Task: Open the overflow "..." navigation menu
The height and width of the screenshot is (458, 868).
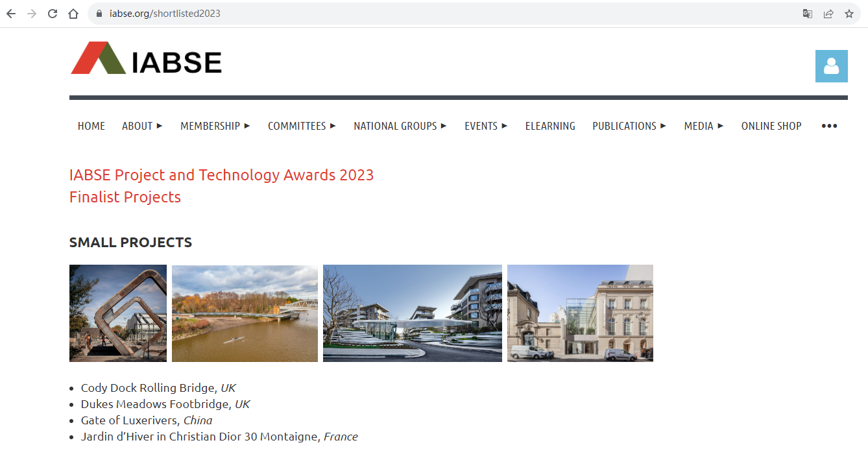Action: [x=828, y=126]
